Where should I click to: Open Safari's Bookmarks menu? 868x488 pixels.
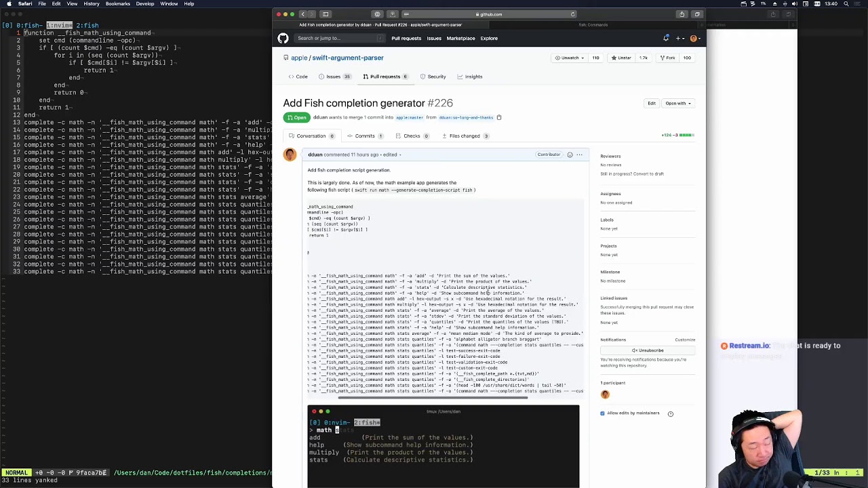tap(118, 4)
